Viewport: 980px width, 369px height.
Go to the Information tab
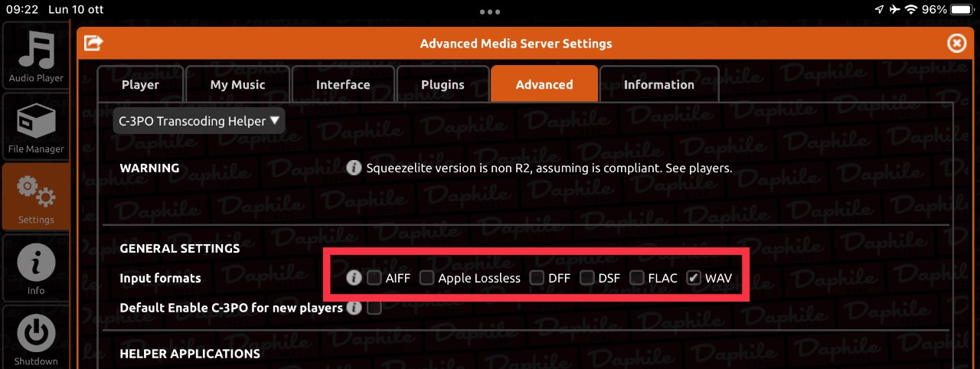tap(659, 84)
